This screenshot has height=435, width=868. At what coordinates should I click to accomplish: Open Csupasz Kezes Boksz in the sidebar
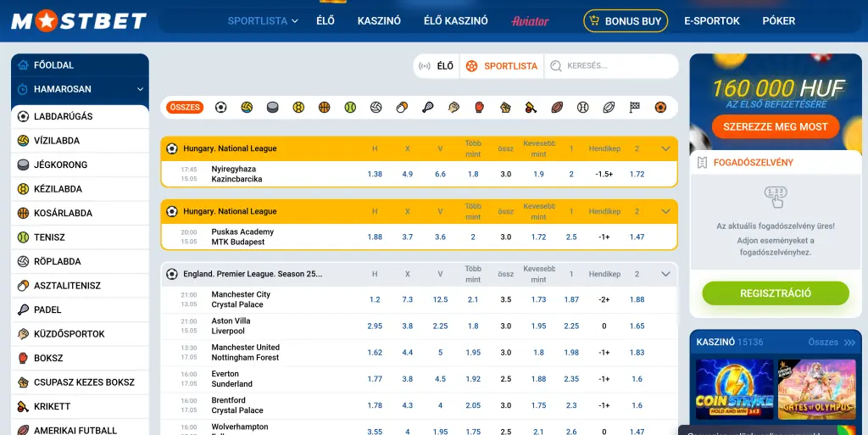point(80,382)
